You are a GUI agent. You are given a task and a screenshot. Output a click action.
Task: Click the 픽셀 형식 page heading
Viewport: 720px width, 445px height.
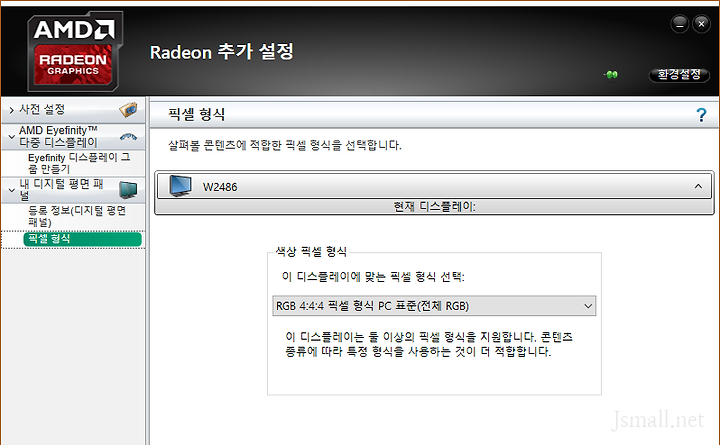(197, 114)
